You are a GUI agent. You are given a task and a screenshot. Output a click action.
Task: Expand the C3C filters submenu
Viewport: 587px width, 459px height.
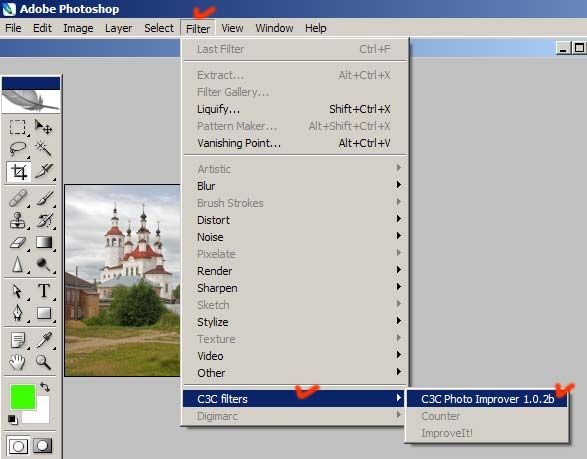tap(295, 399)
